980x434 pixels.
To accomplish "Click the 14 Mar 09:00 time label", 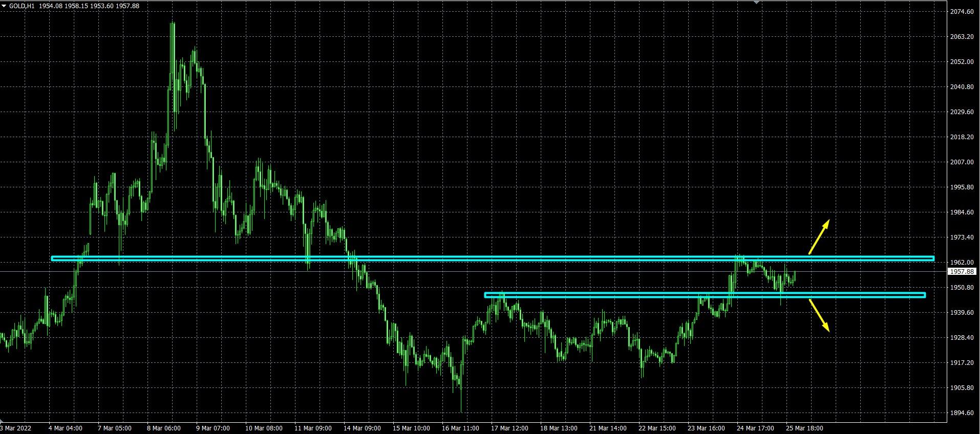I will click(x=361, y=428).
